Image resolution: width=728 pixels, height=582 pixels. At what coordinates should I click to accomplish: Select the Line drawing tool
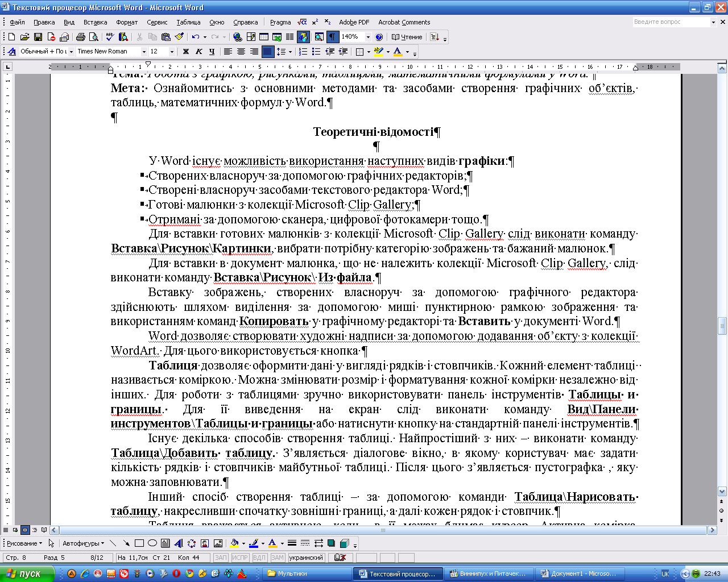click(113, 543)
